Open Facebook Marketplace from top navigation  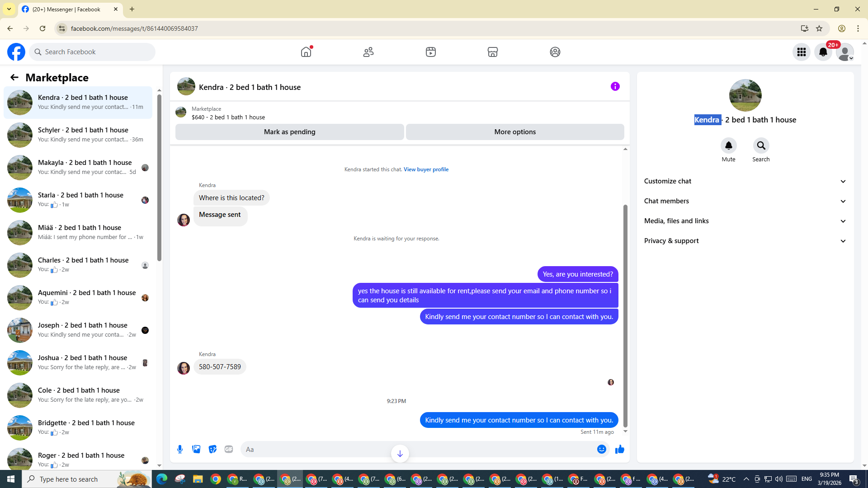492,52
